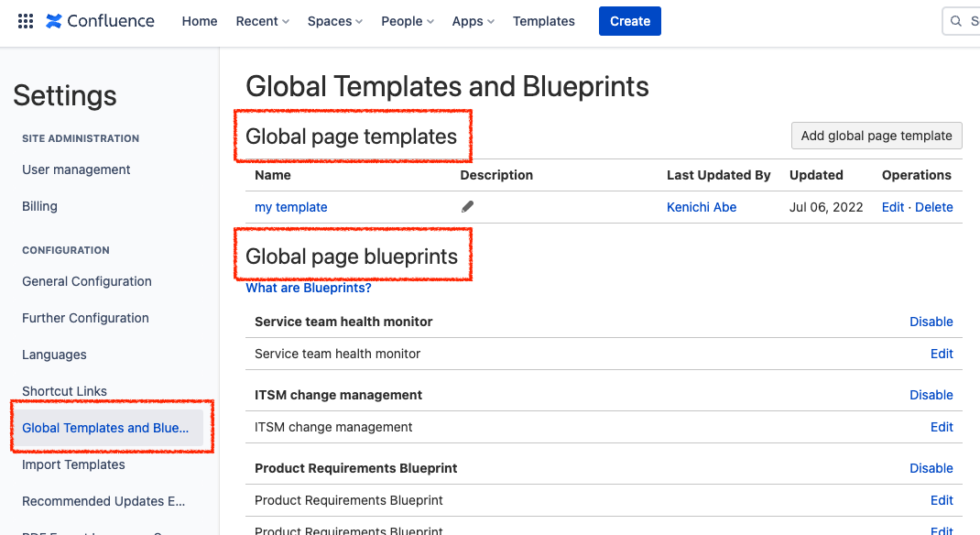980x535 pixels.
Task: Disable the Service team health monitor blueprint
Action: pos(931,322)
